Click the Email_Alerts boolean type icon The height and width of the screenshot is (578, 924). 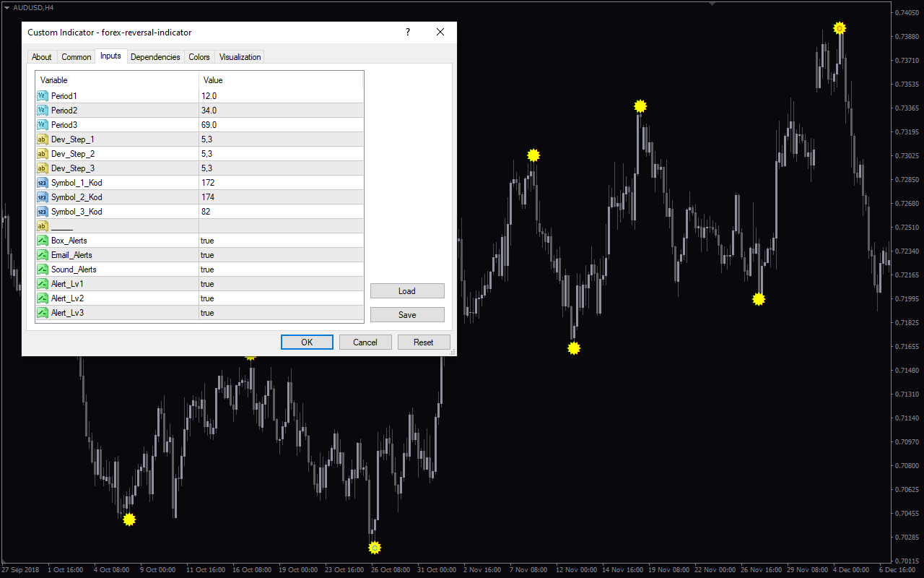(x=43, y=255)
